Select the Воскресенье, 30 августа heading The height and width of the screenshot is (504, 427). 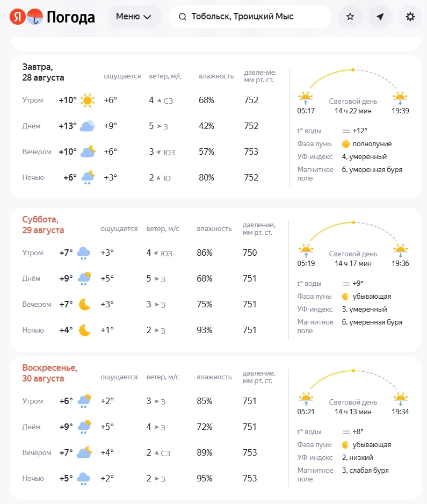[50, 373]
